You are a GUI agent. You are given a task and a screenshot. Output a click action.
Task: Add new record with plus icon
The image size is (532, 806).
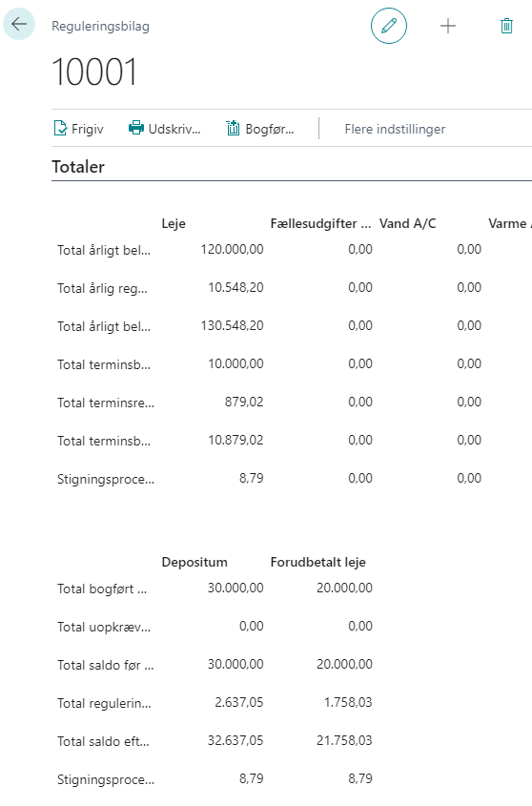click(x=448, y=26)
